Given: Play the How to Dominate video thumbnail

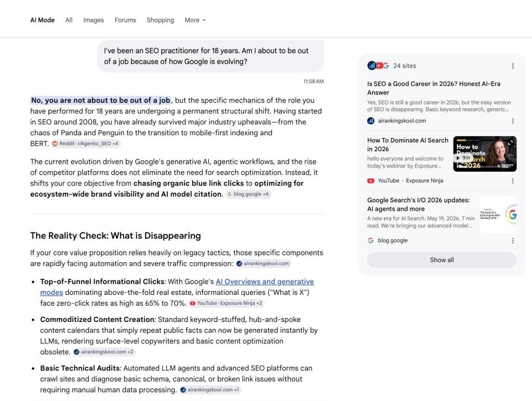Looking at the screenshot, I should pyautogui.click(x=485, y=154).
